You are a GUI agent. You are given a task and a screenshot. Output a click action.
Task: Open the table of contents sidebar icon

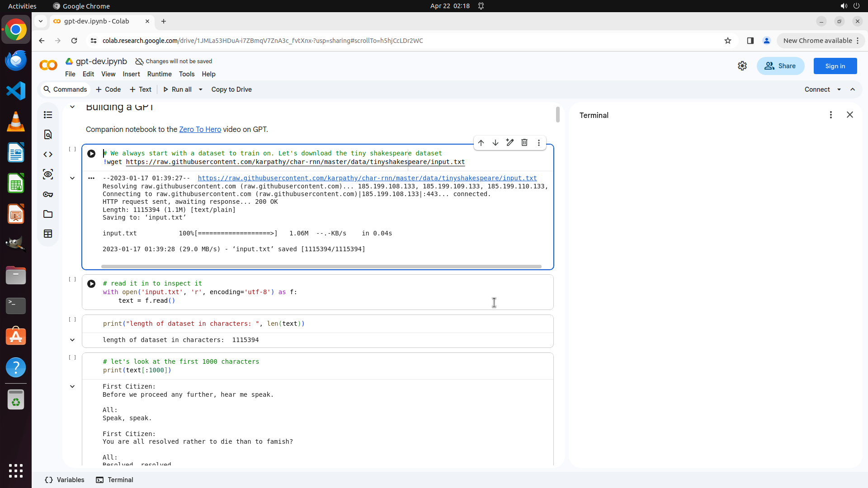point(48,115)
